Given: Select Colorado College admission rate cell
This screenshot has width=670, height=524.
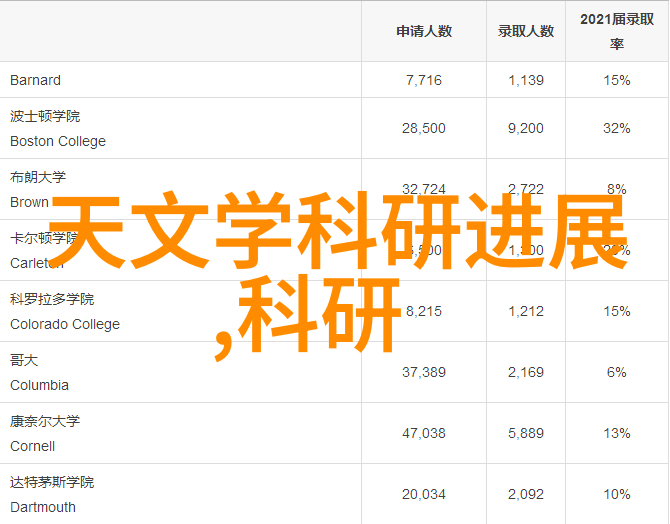Looking at the screenshot, I should 617,311.
